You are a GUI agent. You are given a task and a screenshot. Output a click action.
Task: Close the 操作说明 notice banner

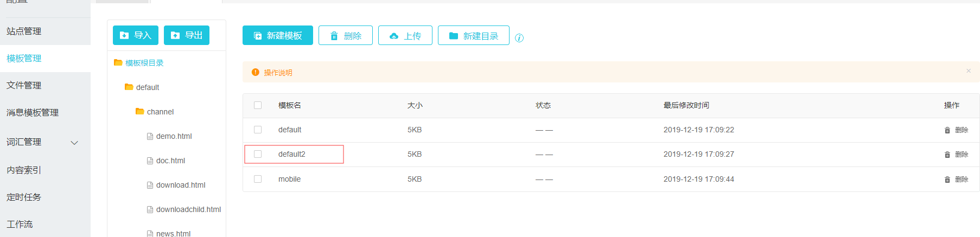[969, 71]
